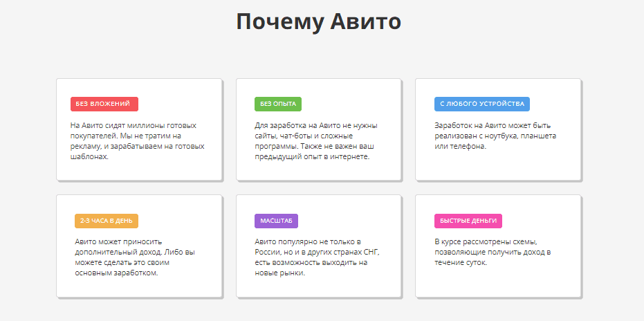Click the text about millions of готовых покупателей

[x=137, y=141]
